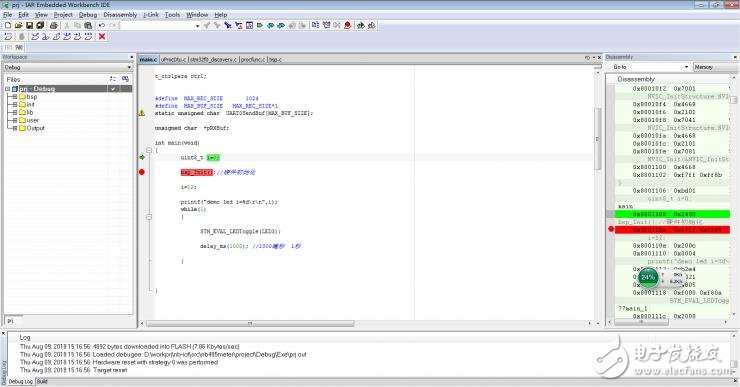This screenshot has width=740, height=387.
Task: Click the Reset debugger icon
Action: click(x=8, y=36)
